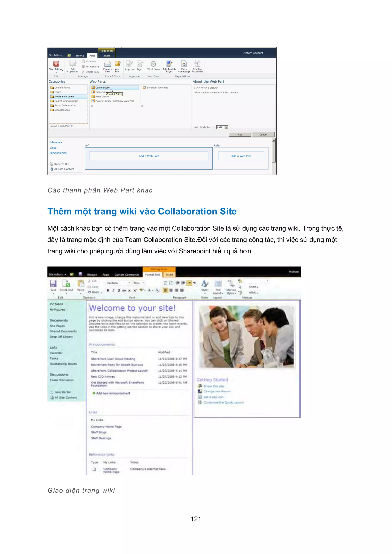Image resolution: width=392 pixels, height=554 pixels.
Task: Open the Custom Commands tab
Action: (127, 275)
